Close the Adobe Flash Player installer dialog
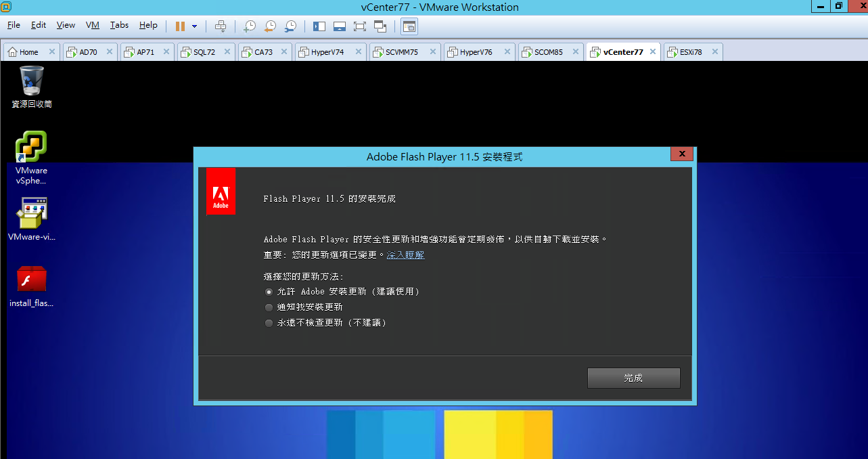 coord(682,154)
